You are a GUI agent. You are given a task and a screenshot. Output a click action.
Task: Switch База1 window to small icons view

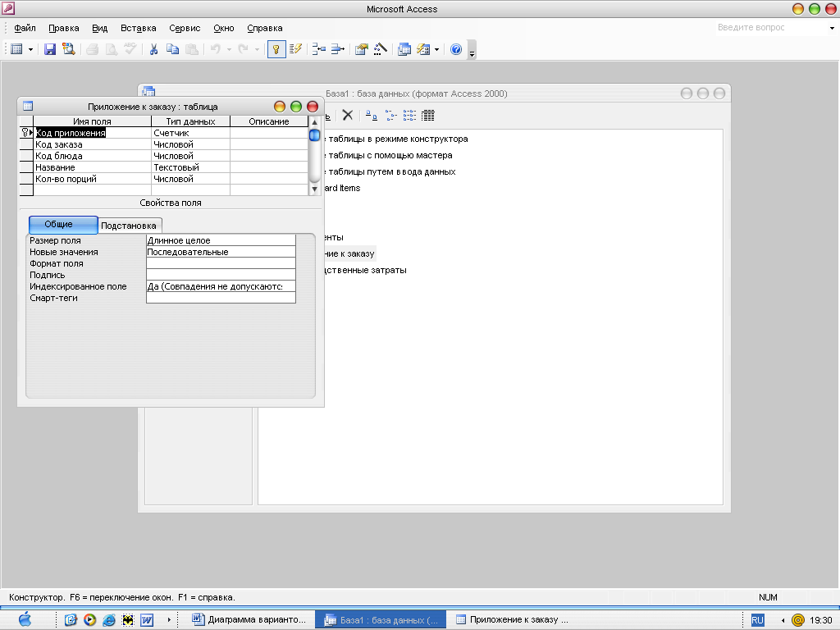(390, 115)
